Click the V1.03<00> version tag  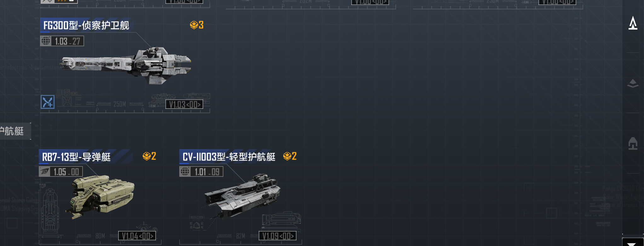tap(184, 104)
